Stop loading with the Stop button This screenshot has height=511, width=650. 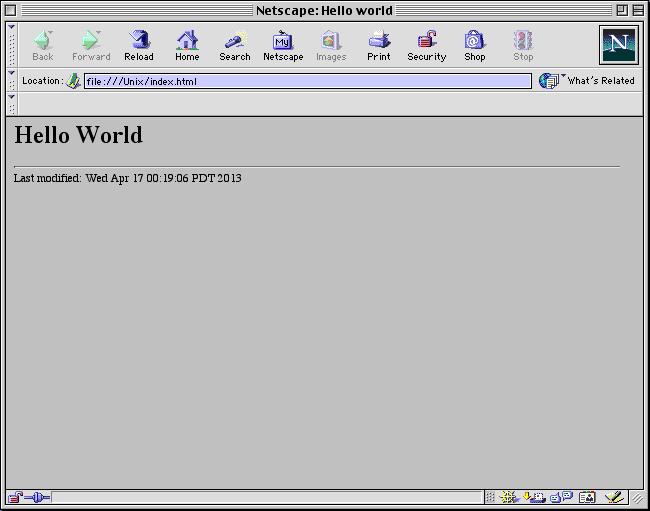[x=523, y=46]
